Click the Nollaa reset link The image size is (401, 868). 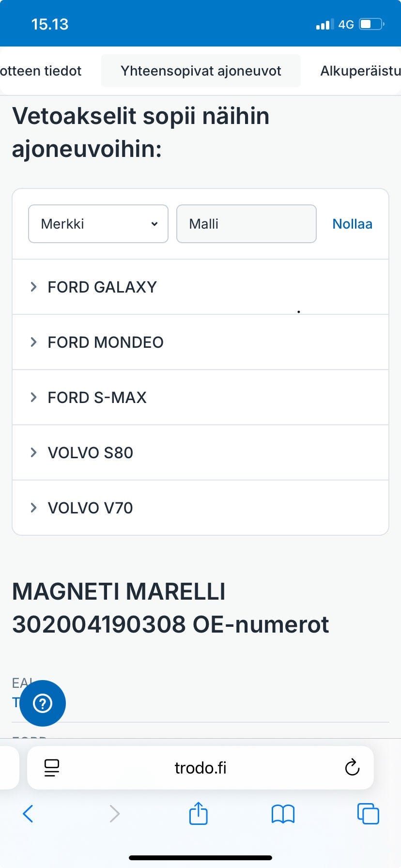coord(352,224)
